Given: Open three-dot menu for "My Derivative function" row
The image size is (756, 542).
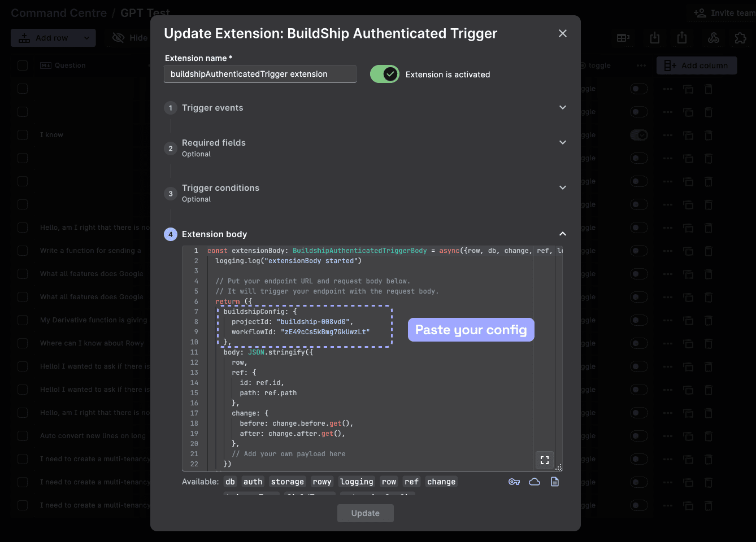Looking at the screenshot, I should click(668, 320).
